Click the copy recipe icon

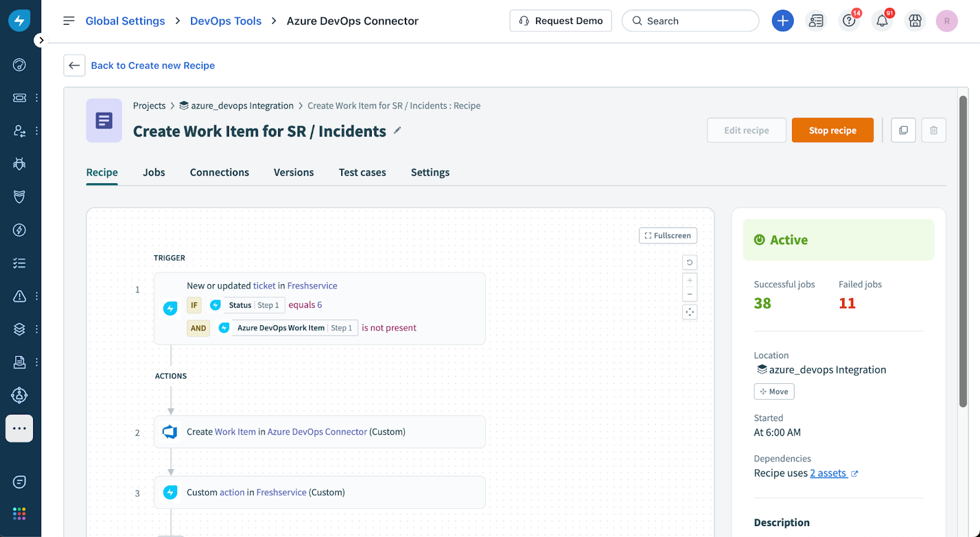903,130
